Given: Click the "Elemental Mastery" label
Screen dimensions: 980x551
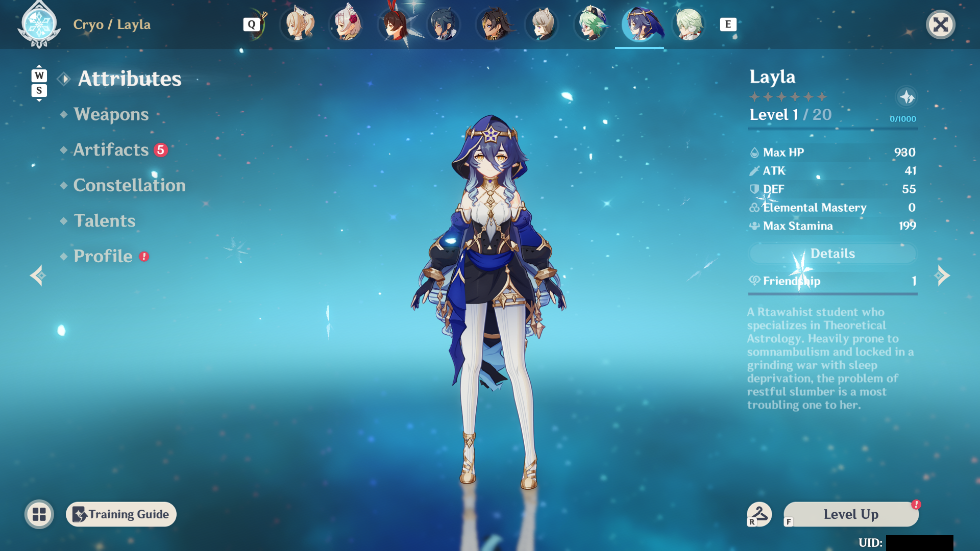Looking at the screenshot, I should click(815, 208).
